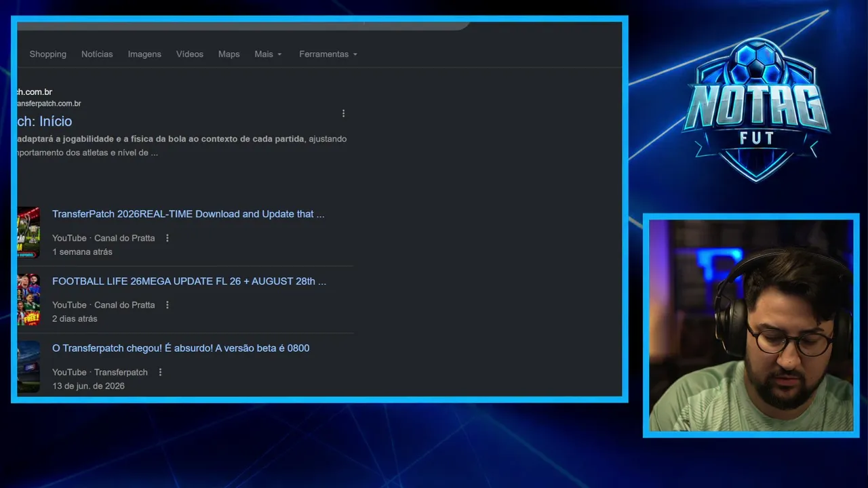868x488 pixels.
Task: Select the Maps tab
Action: click(x=229, y=54)
